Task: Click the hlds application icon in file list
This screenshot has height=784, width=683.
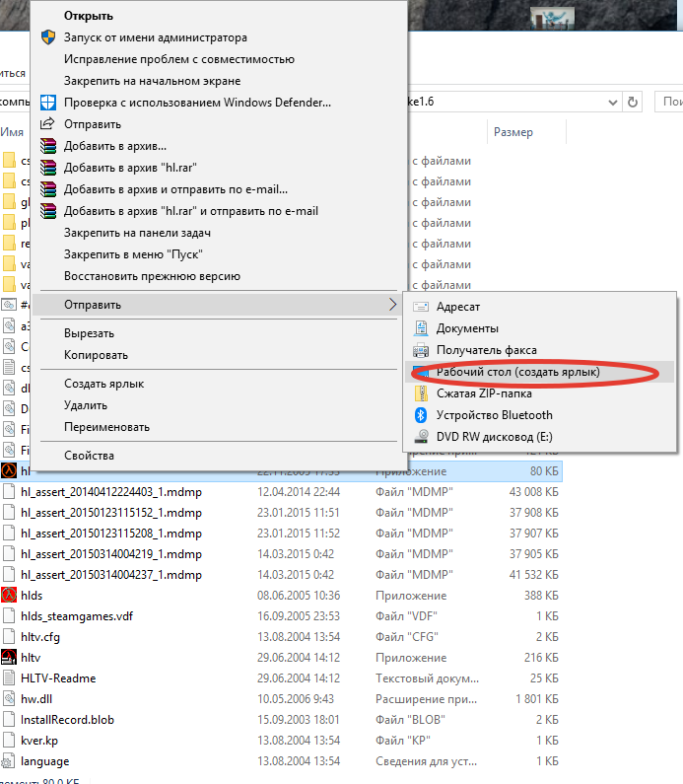Action: tap(9, 596)
